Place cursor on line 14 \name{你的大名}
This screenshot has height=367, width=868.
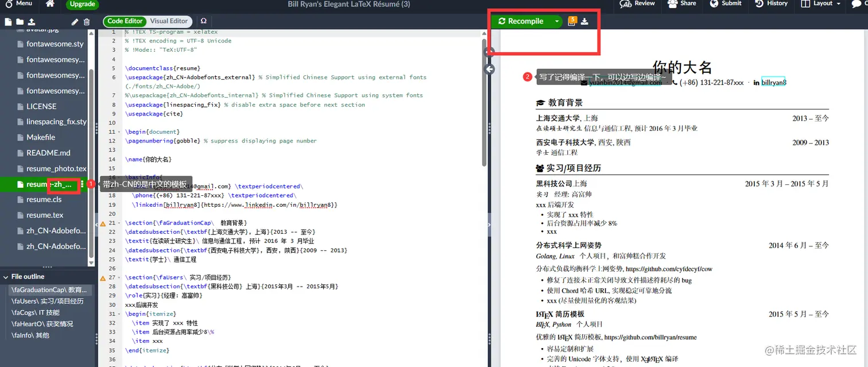tap(148, 159)
